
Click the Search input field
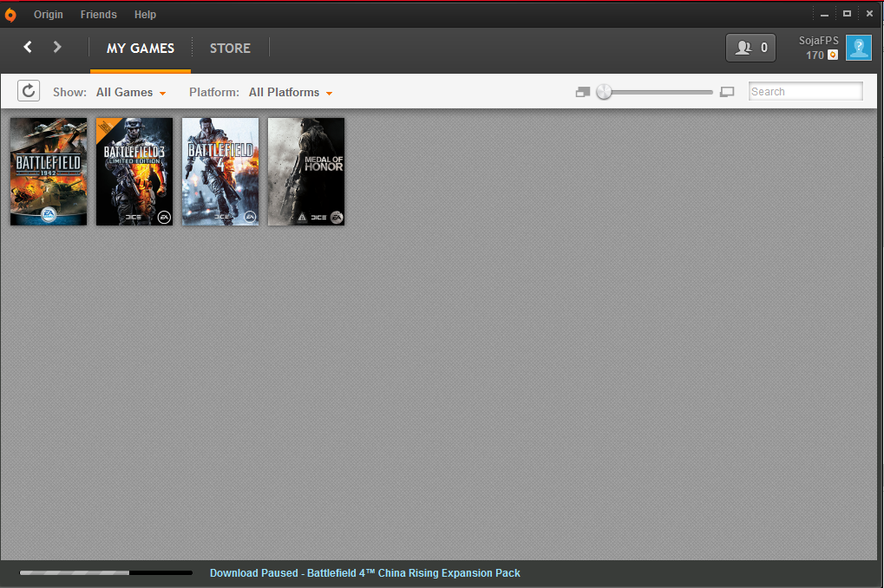[x=806, y=91]
